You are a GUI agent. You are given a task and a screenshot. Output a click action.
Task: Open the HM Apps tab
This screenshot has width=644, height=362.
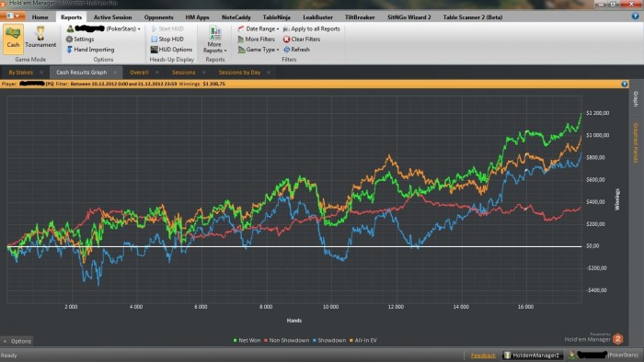[197, 17]
